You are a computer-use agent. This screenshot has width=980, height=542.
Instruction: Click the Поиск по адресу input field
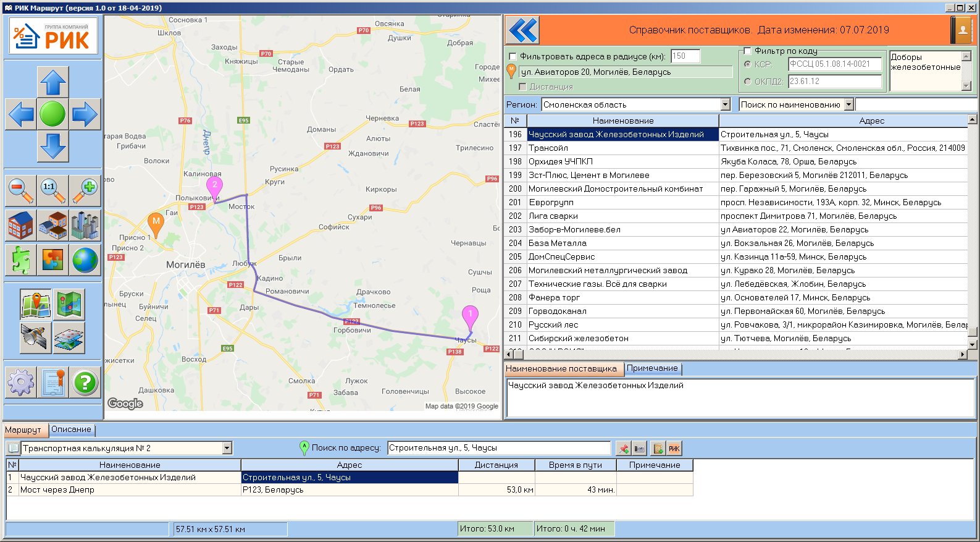499,448
